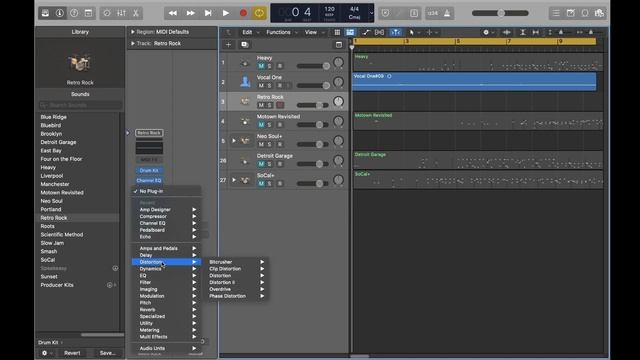Click the Revert button in Library

coord(72,353)
